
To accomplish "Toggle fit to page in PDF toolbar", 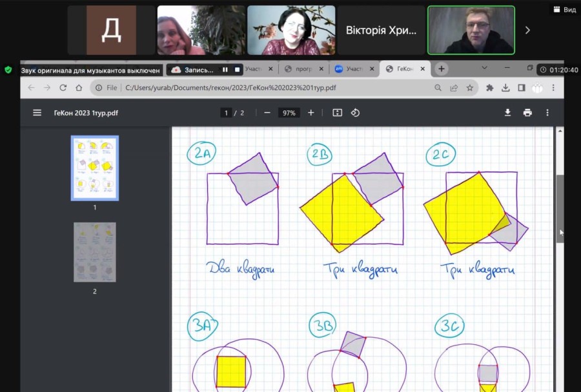I will click(x=337, y=113).
